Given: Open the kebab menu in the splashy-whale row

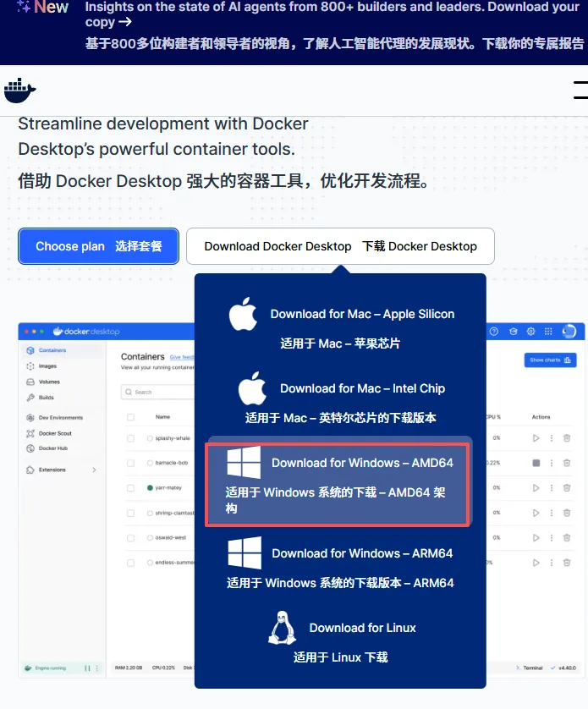Looking at the screenshot, I should tap(552, 438).
